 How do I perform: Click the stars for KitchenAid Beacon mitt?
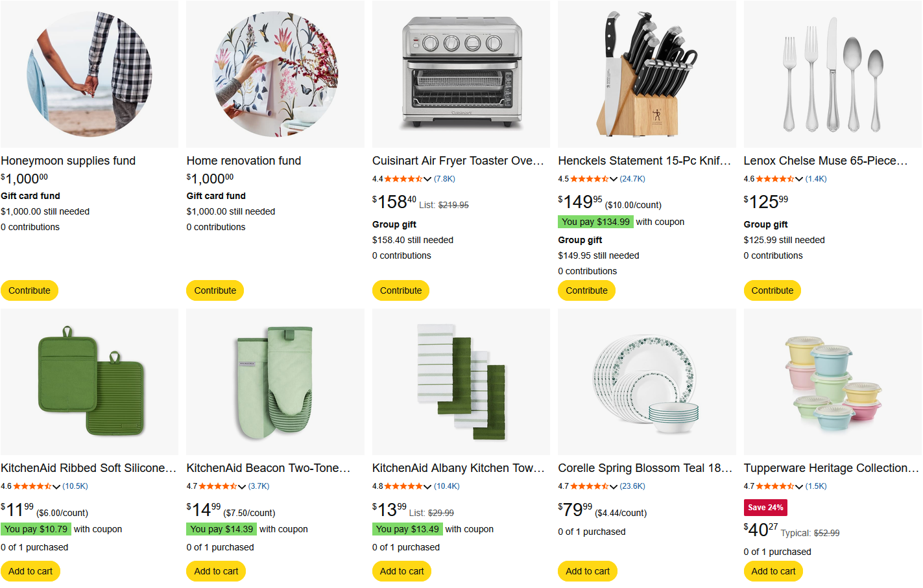coord(217,486)
